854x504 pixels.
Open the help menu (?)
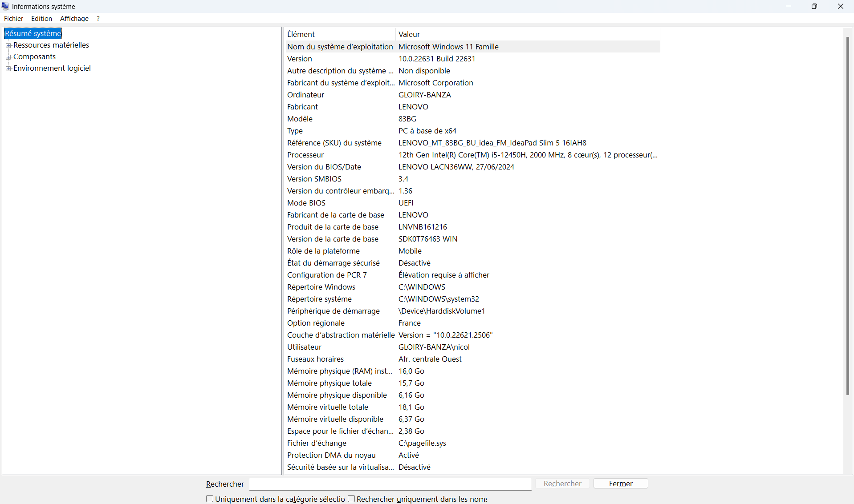pyautogui.click(x=98, y=18)
